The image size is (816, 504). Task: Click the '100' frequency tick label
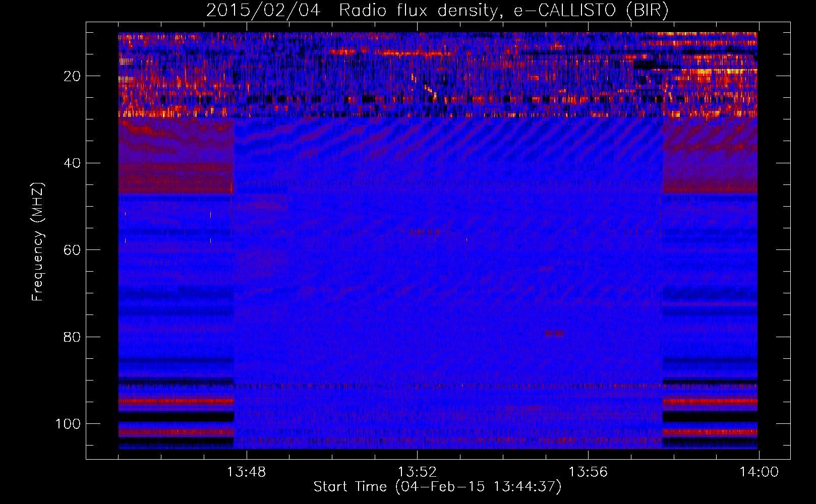click(68, 424)
